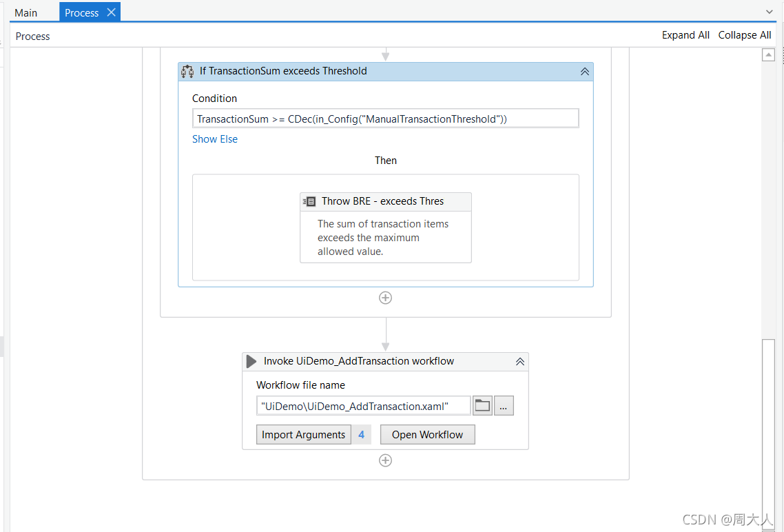This screenshot has height=532, width=784.
Task: Click Expand All
Action: [x=685, y=34]
